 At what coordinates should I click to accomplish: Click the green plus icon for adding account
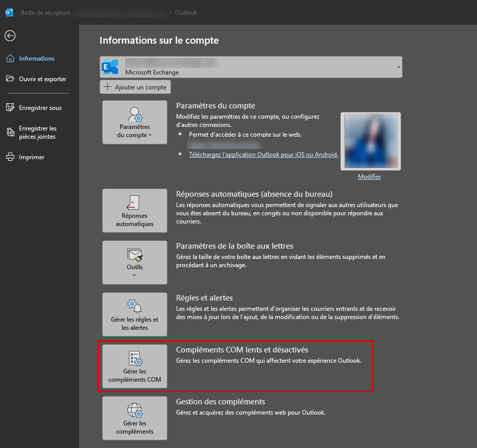point(107,87)
